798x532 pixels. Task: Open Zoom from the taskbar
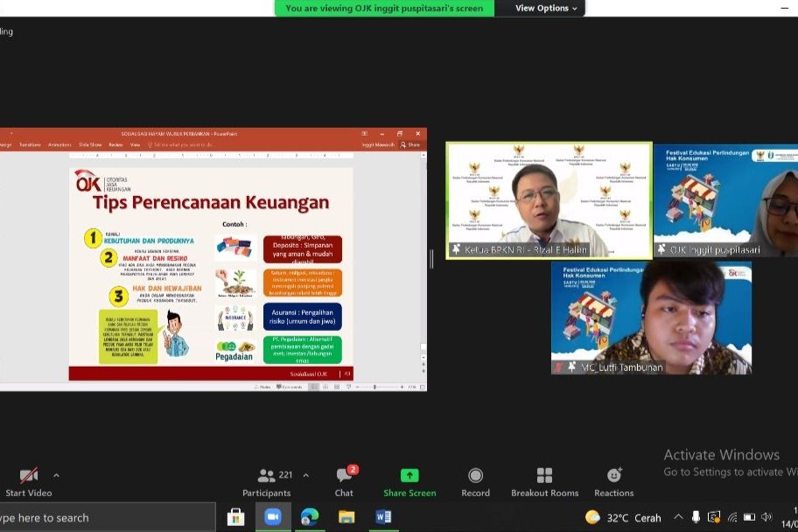[273, 517]
